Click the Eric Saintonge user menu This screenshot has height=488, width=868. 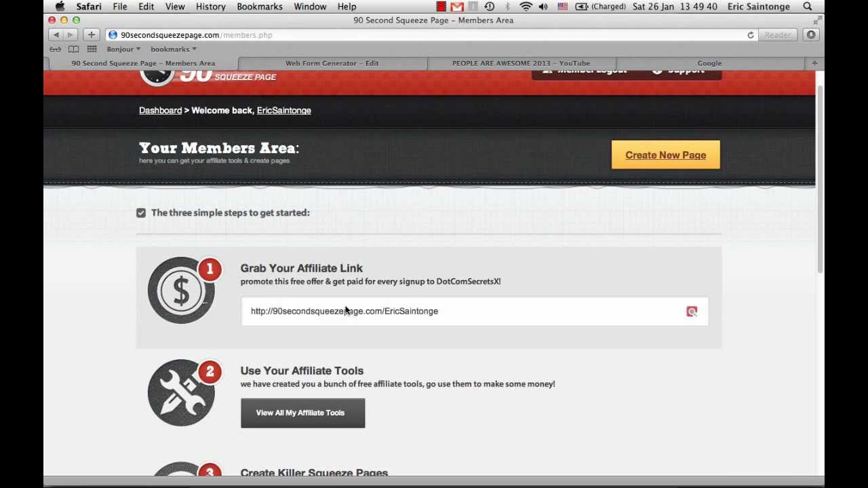tap(758, 6)
